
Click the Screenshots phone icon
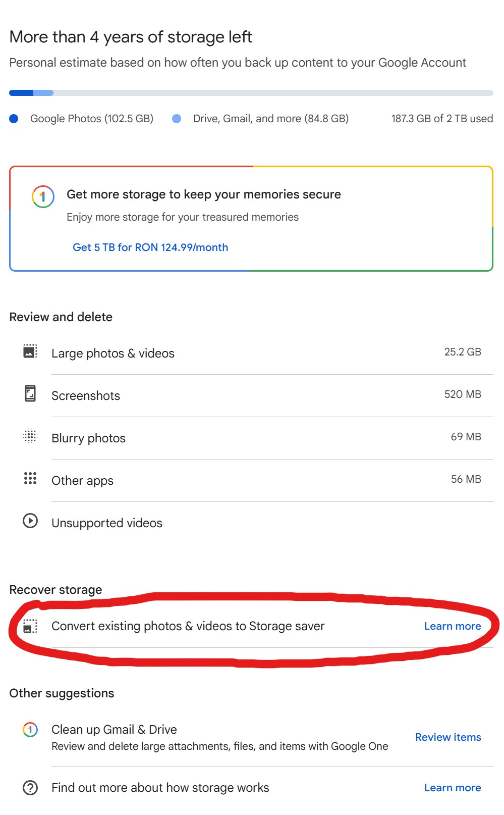click(x=30, y=393)
